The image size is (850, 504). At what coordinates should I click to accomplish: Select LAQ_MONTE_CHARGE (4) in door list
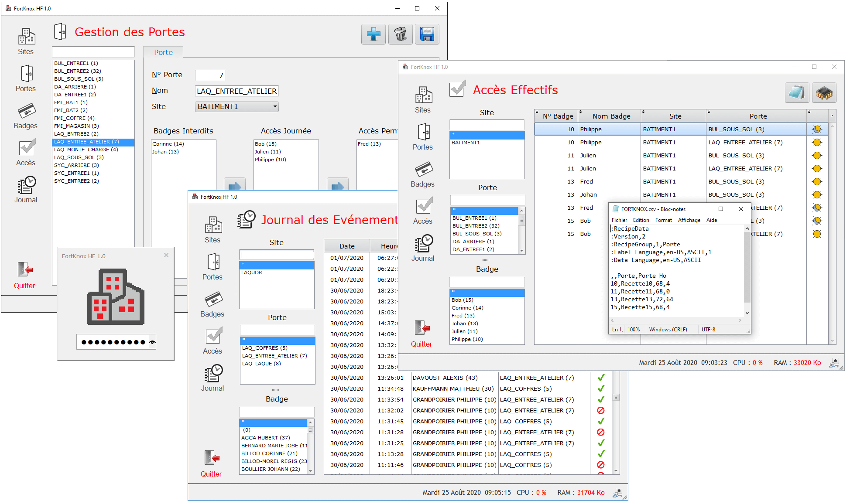tap(86, 150)
